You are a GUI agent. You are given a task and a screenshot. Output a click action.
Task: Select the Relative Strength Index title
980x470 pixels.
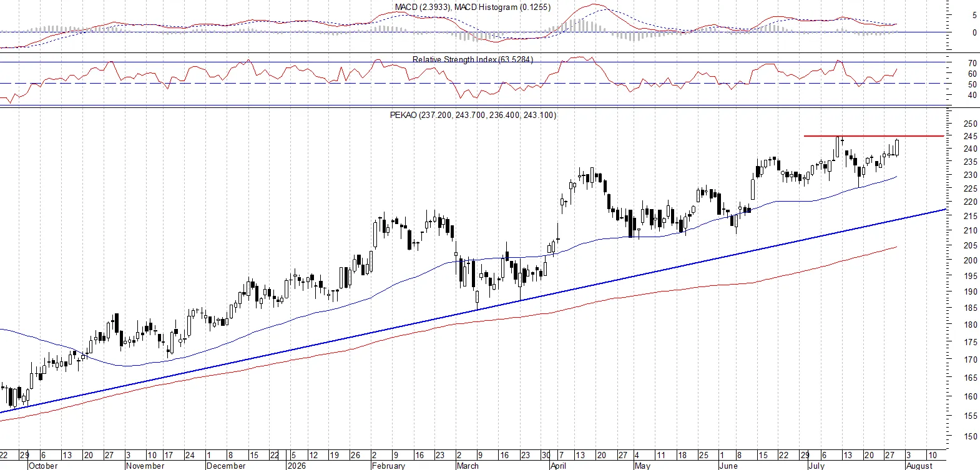point(473,59)
